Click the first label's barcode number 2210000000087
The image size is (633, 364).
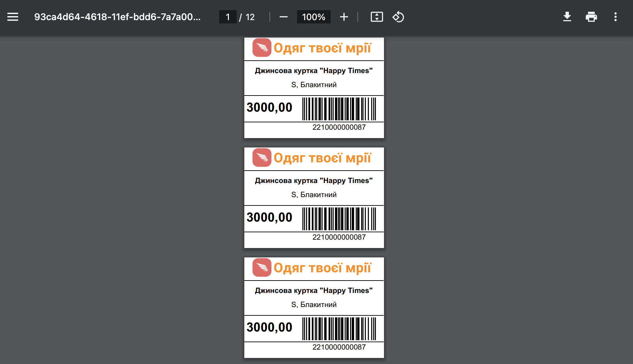click(x=339, y=127)
